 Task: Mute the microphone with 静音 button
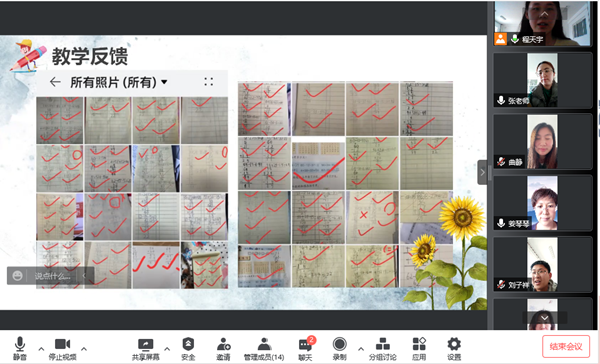20,348
